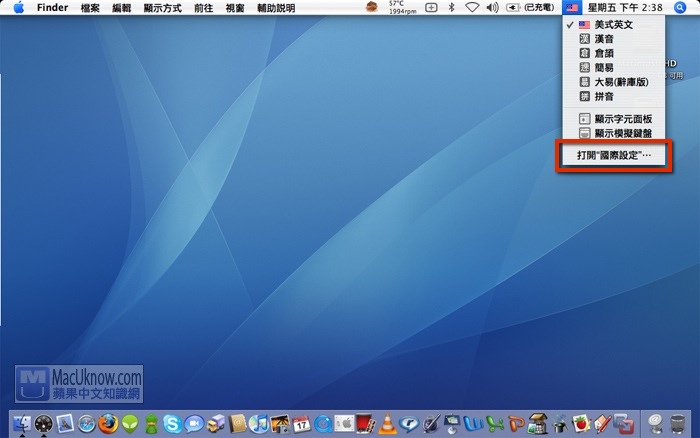The height and width of the screenshot is (438, 700).
Task: Launch iTunes from the Dock
Action: click(x=258, y=423)
